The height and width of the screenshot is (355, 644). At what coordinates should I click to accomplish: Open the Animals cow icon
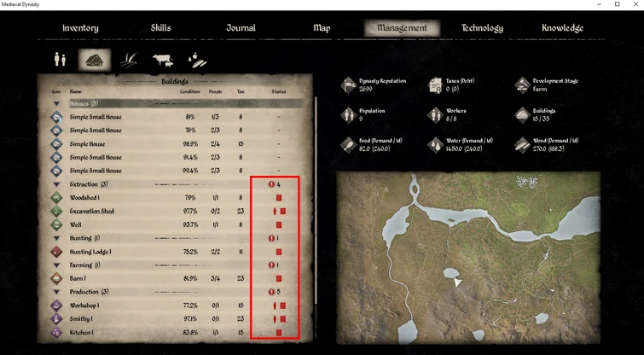pos(163,61)
